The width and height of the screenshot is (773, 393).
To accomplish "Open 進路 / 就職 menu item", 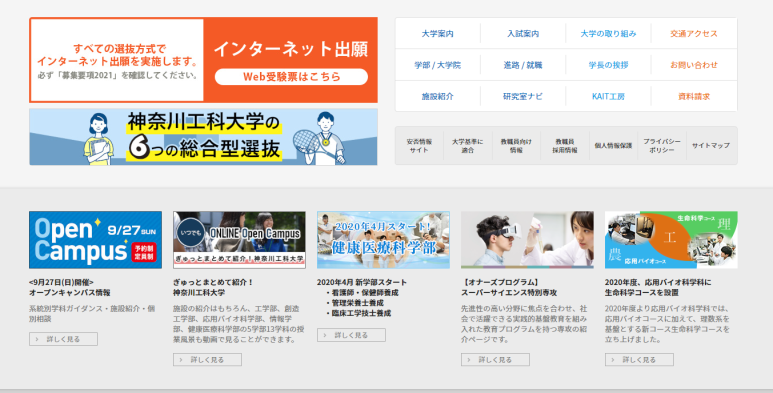I will (523, 65).
